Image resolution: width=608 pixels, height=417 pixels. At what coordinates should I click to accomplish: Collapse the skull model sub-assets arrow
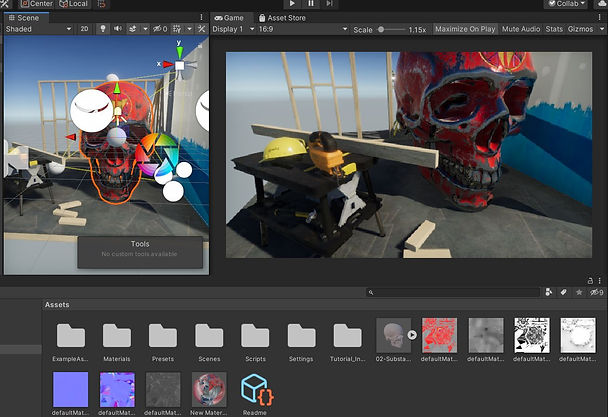coord(412,334)
